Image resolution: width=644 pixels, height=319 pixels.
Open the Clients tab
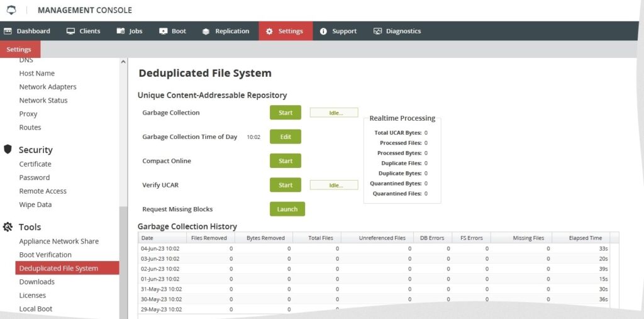pos(84,31)
